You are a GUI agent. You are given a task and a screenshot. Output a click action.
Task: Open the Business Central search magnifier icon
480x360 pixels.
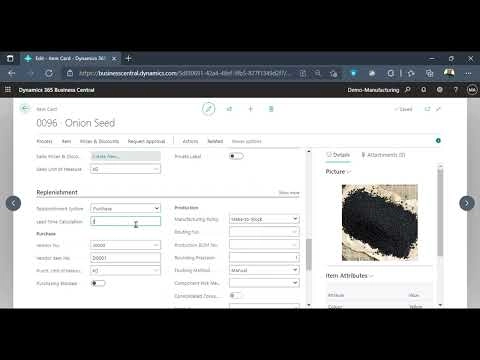[407, 90]
